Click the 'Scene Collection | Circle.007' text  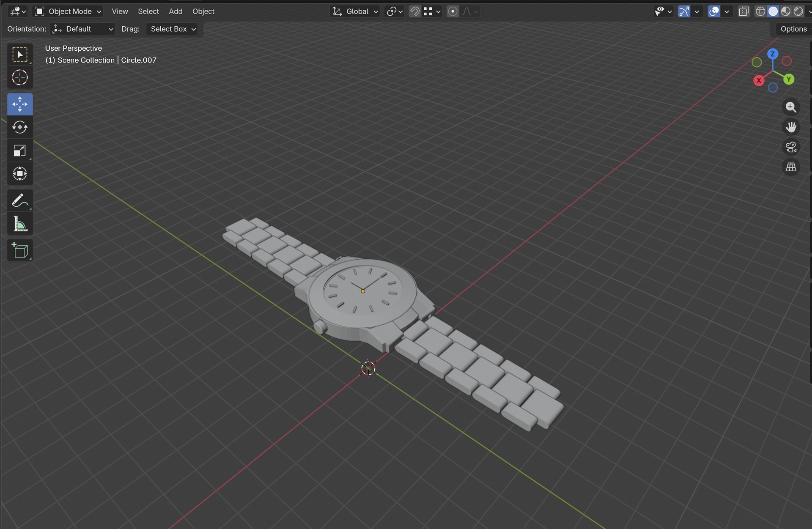pyautogui.click(x=107, y=60)
